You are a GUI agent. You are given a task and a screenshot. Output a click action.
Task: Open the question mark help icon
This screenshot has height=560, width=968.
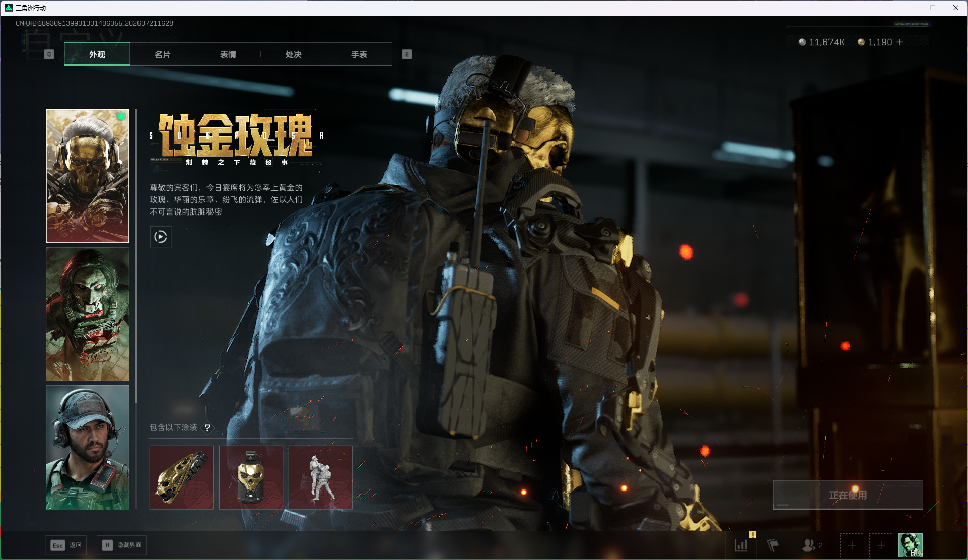click(208, 427)
